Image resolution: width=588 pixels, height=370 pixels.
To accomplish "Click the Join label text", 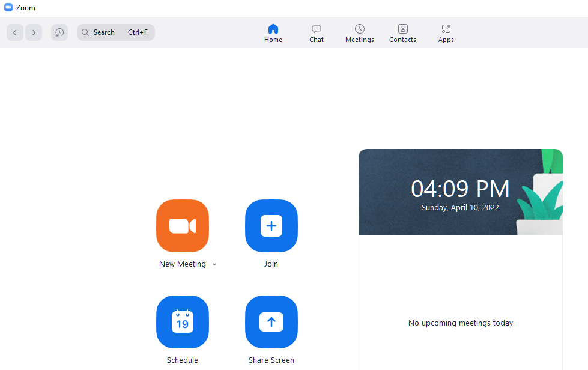I will tap(271, 264).
